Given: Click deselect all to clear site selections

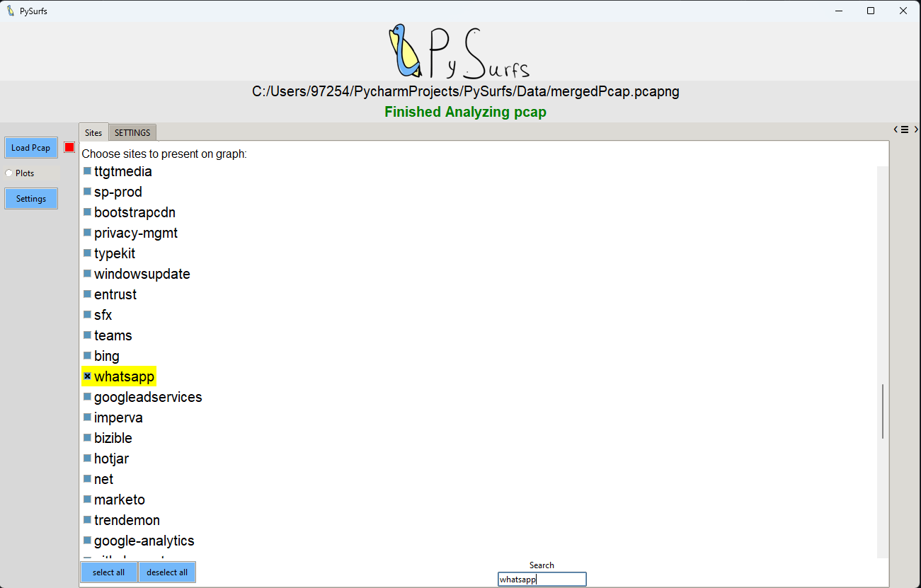Looking at the screenshot, I should coord(167,572).
